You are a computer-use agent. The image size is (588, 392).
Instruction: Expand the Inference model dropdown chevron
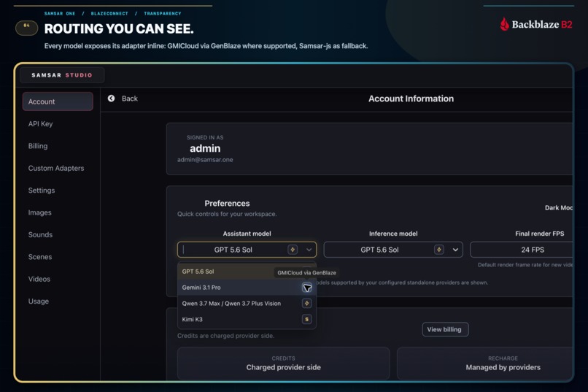(455, 250)
